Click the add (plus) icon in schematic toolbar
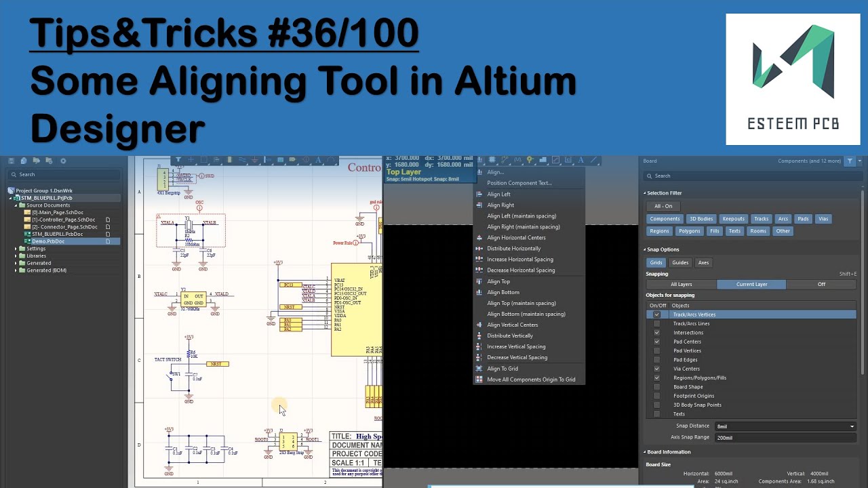The image size is (868, 488). (x=191, y=160)
